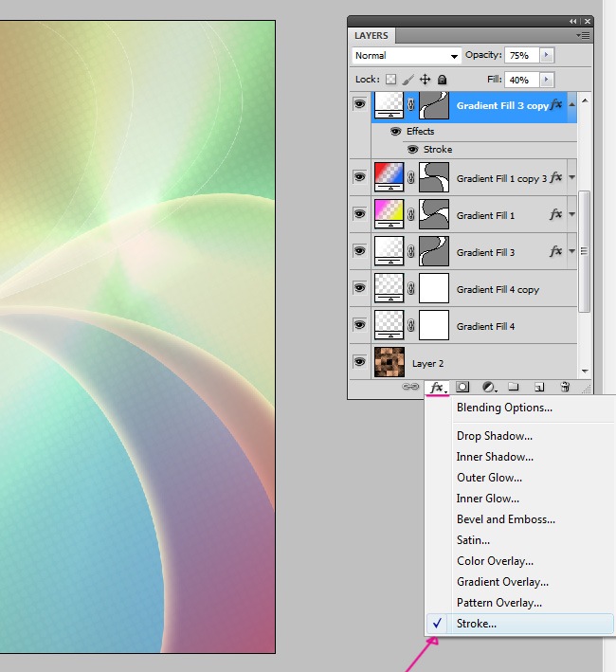Toggle visibility of Gradient Fill 4 copy

tap(359, 288)
